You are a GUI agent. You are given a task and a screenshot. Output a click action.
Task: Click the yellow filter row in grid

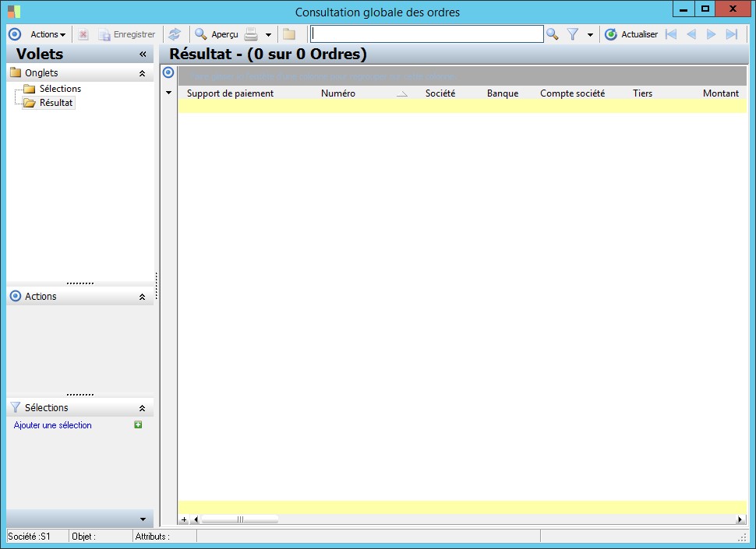(462, 106)
